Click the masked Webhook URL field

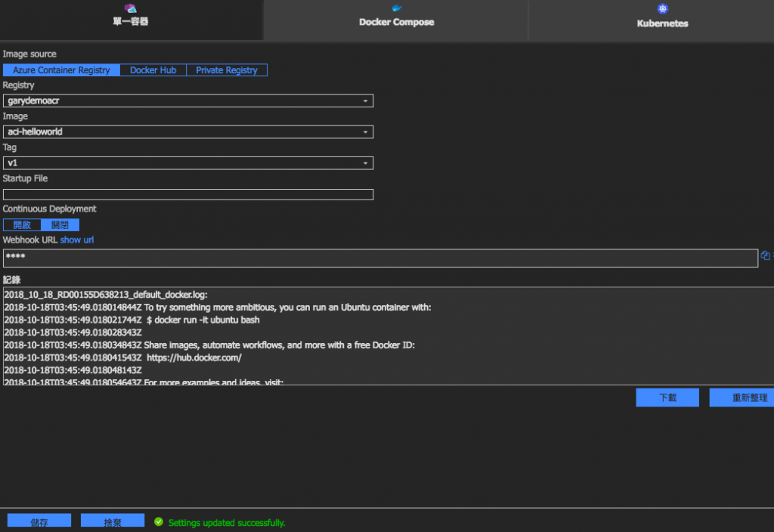tap(381, 258)
